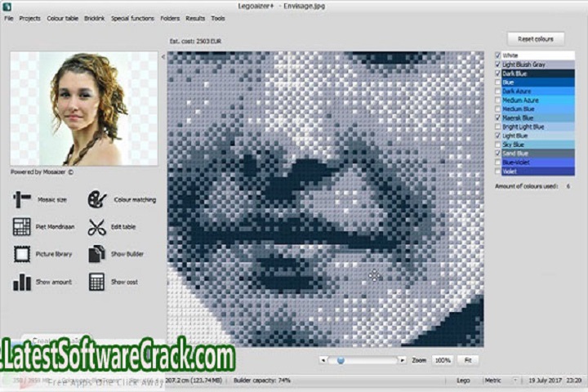Click the Blue-Violet colour bar

click(538, 163)
